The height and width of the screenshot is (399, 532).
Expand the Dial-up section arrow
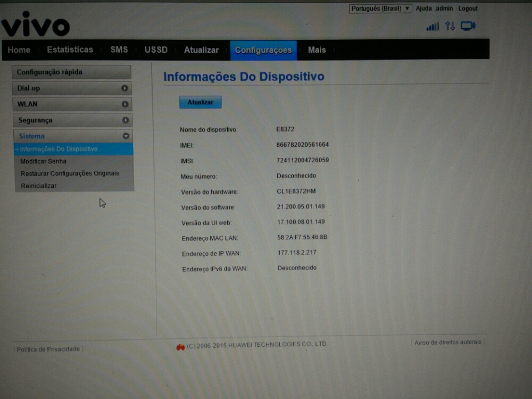[124, 88]
